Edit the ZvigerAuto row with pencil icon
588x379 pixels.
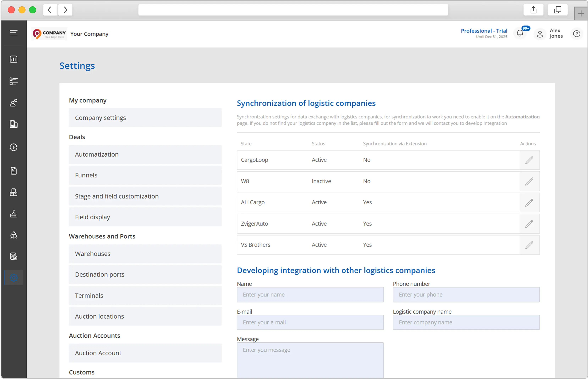tap(529, 224)
